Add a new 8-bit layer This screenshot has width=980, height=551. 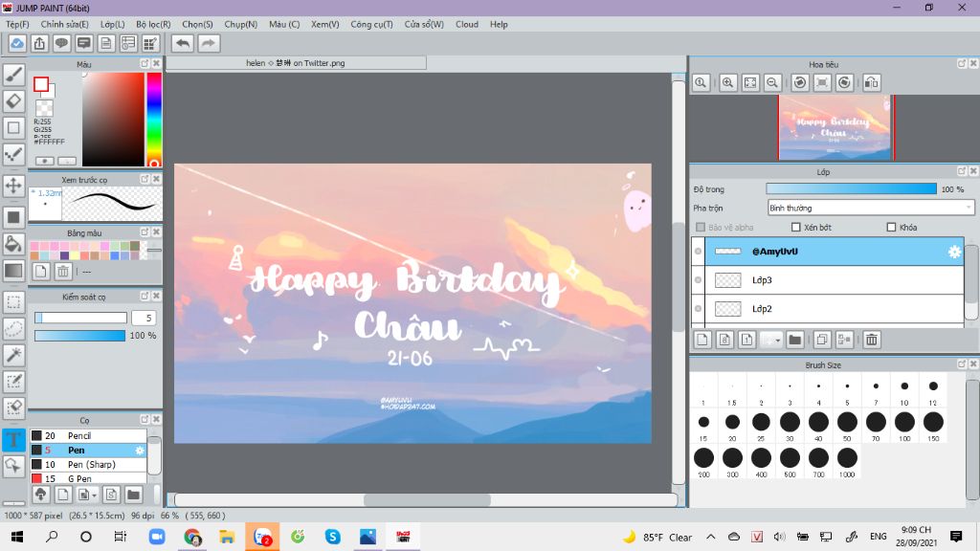(x=724, y=340)
